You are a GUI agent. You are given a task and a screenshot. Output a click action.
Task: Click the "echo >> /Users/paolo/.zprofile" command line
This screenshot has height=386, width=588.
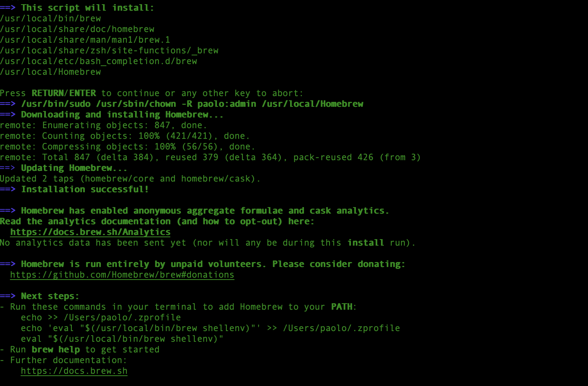tap(101, 317)
